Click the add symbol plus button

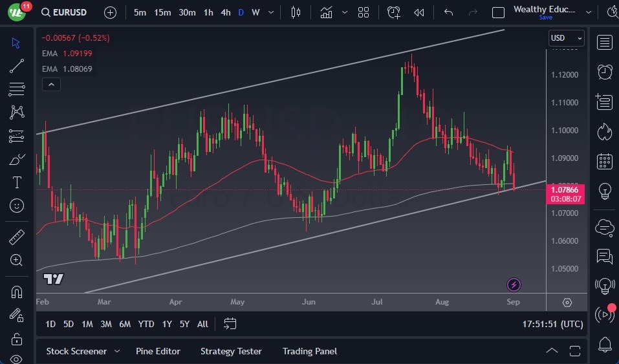pos(111,12)
